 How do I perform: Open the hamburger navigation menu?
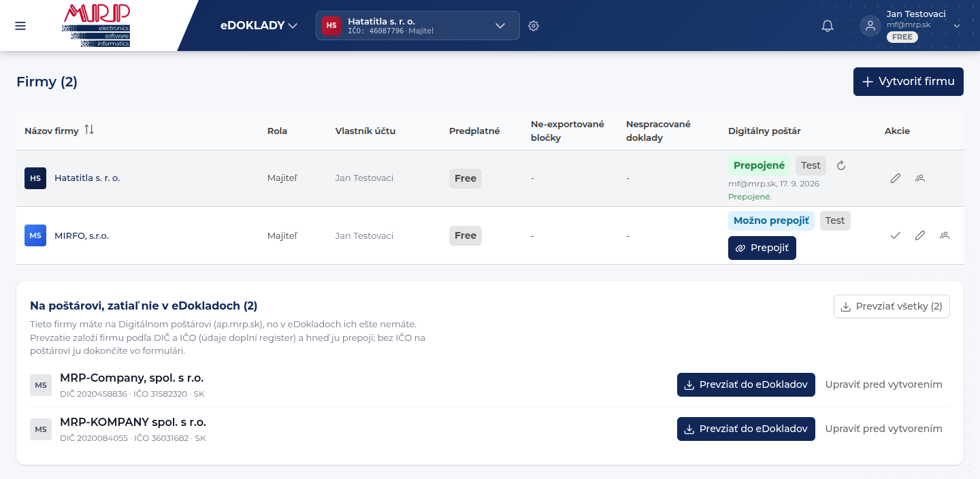click(20, 26)
